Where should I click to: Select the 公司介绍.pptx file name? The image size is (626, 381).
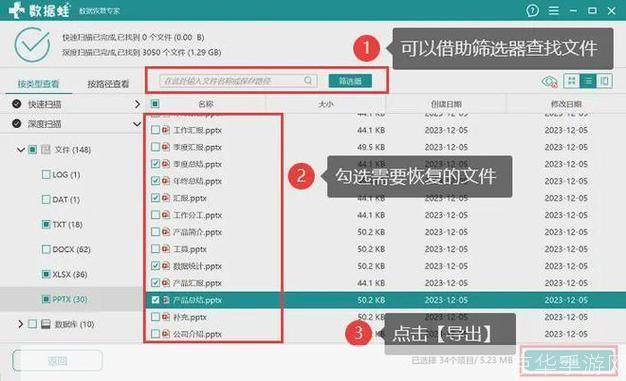(197, 334)
